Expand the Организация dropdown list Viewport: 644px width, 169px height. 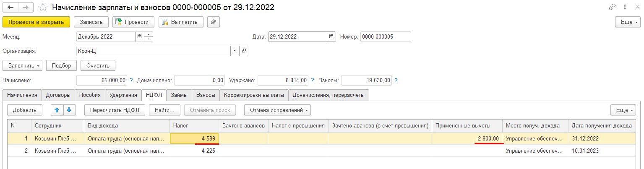click(x=234, y=51)
